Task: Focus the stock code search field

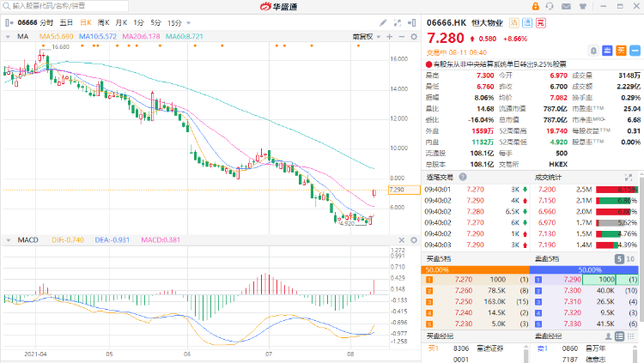Action: pyautogui.click(x=66, y=6)
